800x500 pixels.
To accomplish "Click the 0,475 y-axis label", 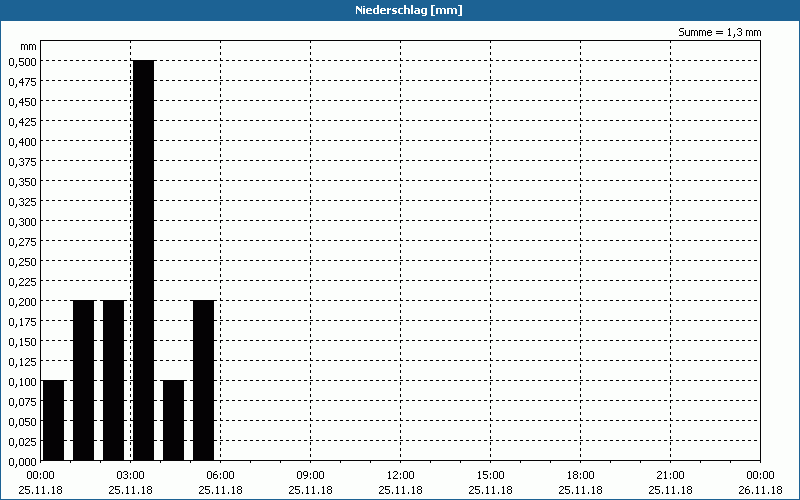I will tap(22, 81).
